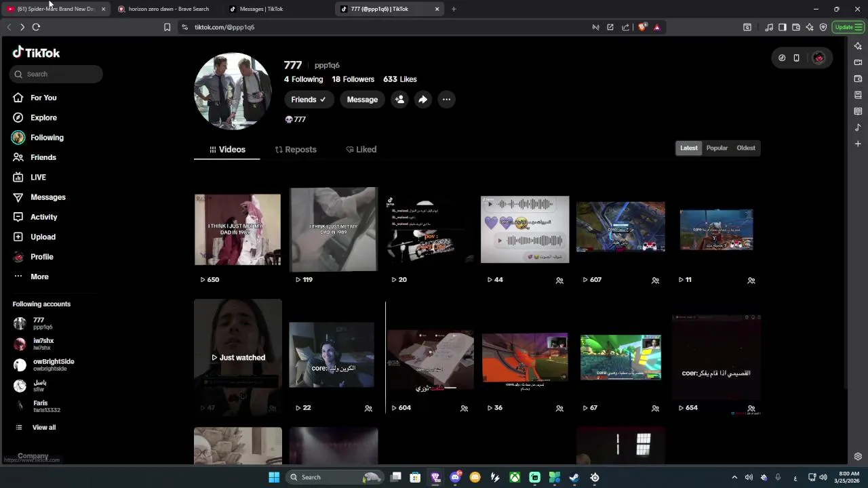Click the TikTok coin icon in header
This screenshot has width=868, height=488.
[782, 58]
